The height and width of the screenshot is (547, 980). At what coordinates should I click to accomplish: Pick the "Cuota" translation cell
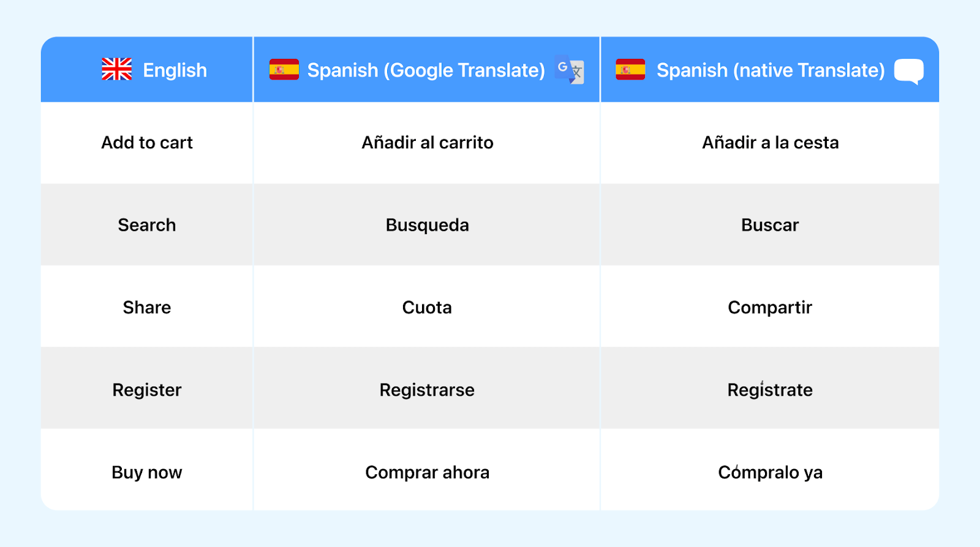click(427, 307)
